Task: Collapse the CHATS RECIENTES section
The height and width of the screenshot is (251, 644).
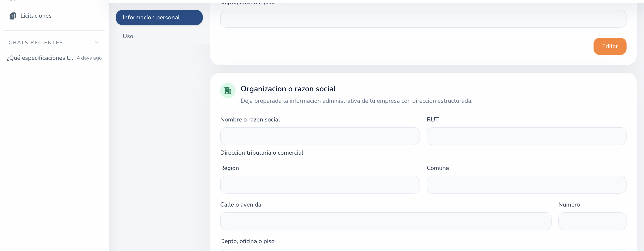Action: [x=97, y=43]
